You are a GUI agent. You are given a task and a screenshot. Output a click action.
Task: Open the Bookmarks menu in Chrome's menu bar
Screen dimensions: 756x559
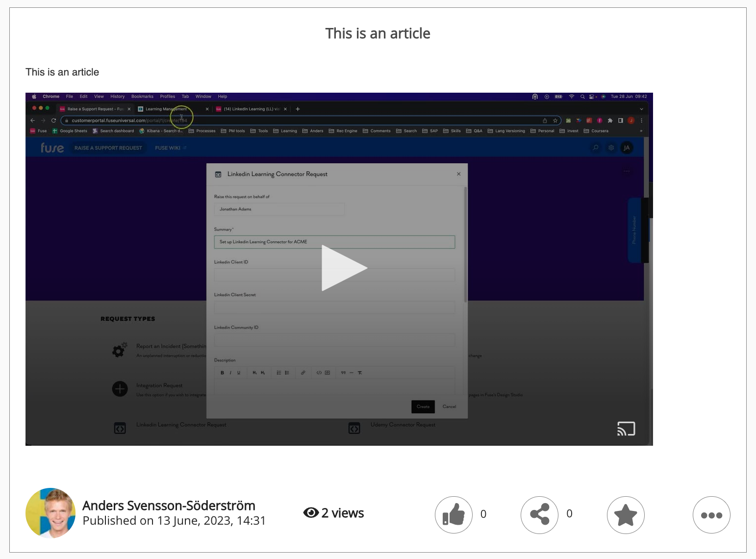142,96
